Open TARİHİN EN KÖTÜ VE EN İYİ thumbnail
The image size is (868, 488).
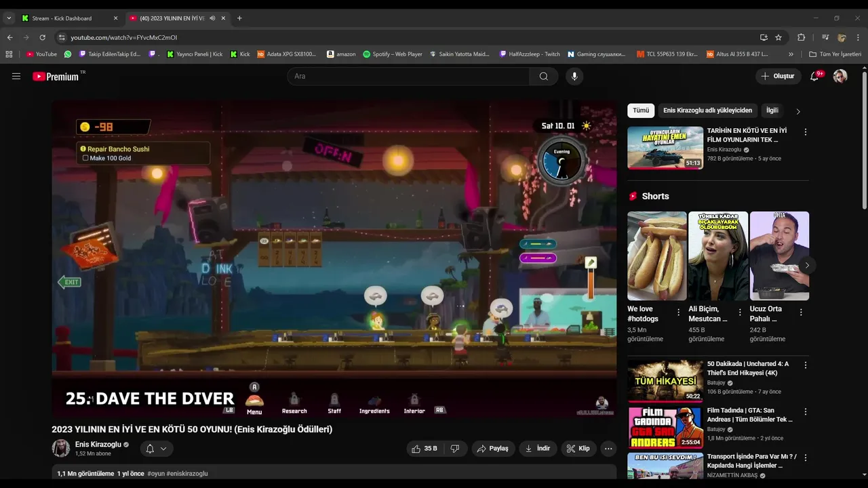tap(665, 148)
